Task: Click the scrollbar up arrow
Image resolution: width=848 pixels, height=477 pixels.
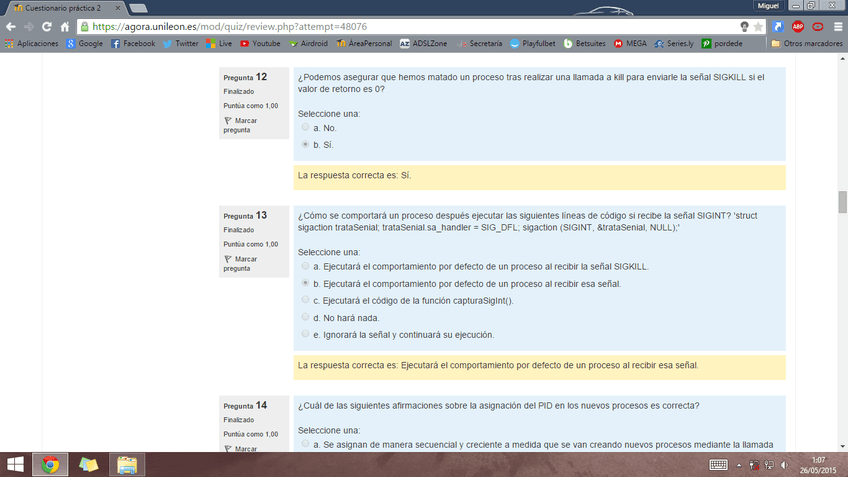Action: 843,58
